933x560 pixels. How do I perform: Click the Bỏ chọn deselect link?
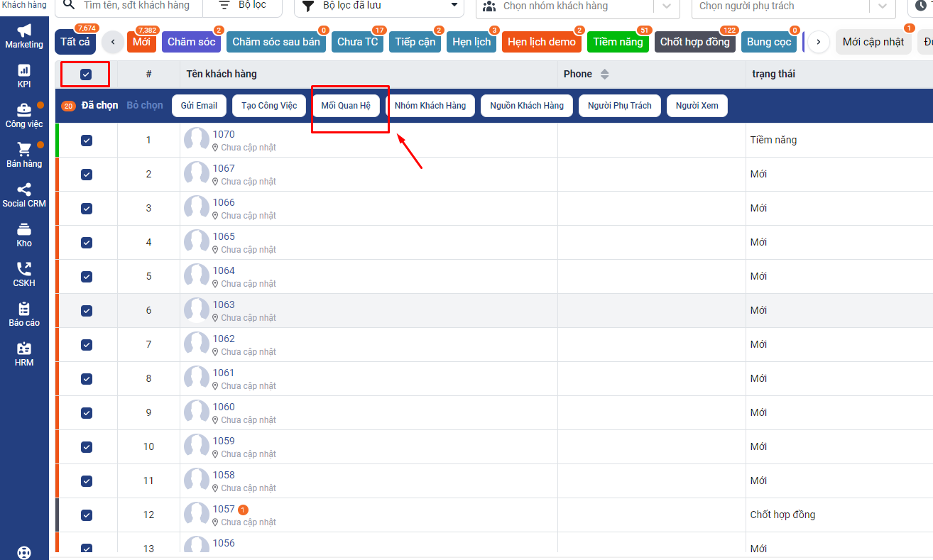coord(145,106)
